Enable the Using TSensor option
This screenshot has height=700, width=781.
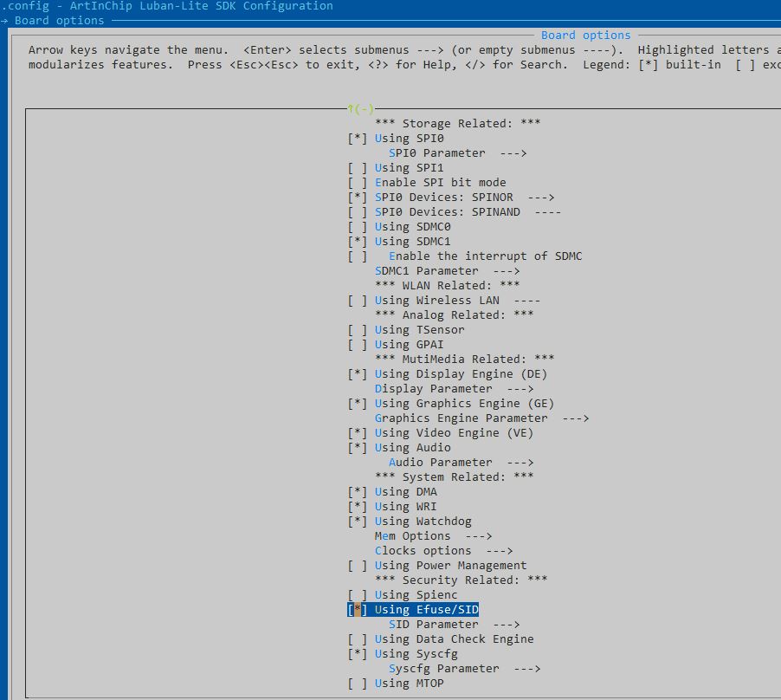point(357,330)
